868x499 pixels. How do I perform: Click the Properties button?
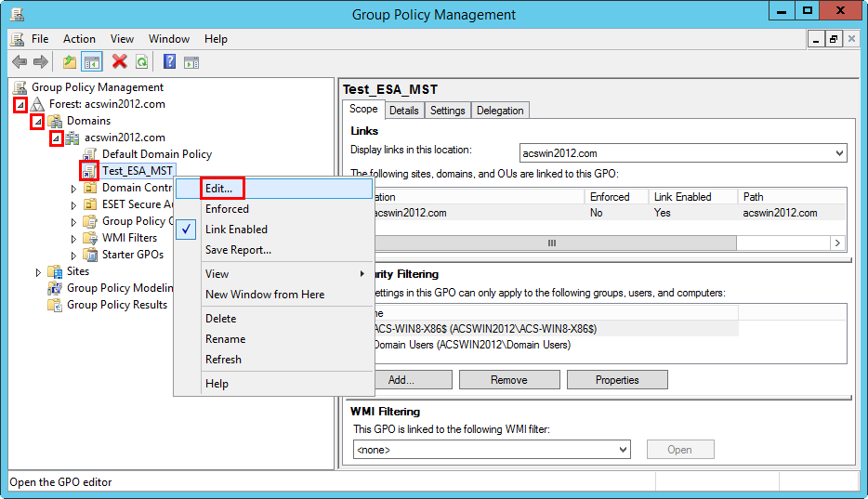click(x=617, y=380)
